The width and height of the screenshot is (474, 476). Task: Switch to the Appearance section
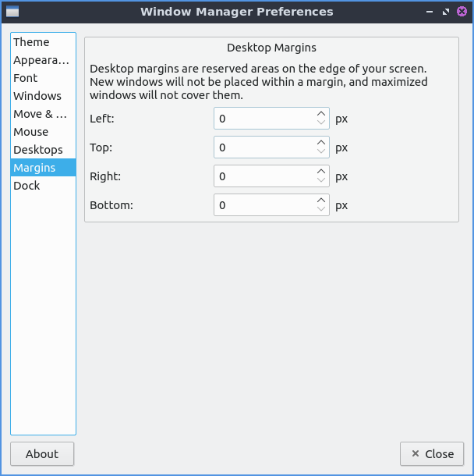pyautogui.click(x=41, y=60)
